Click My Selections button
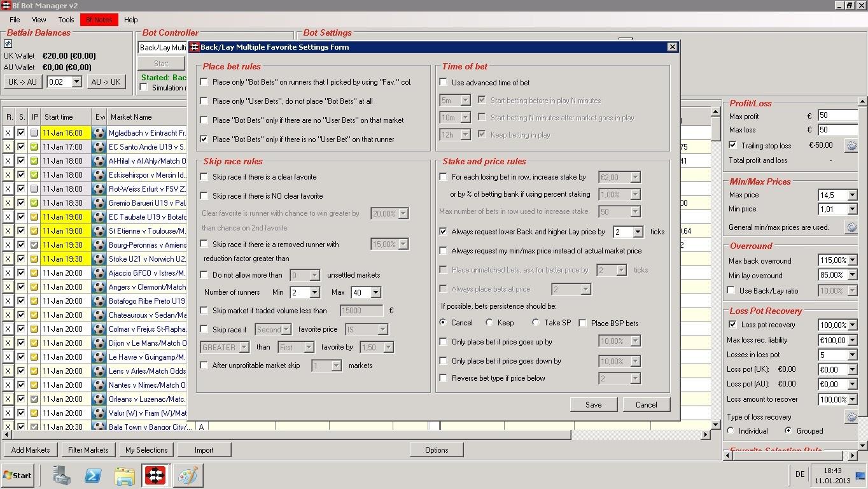868x489 pixels. (x=146, y=450)
